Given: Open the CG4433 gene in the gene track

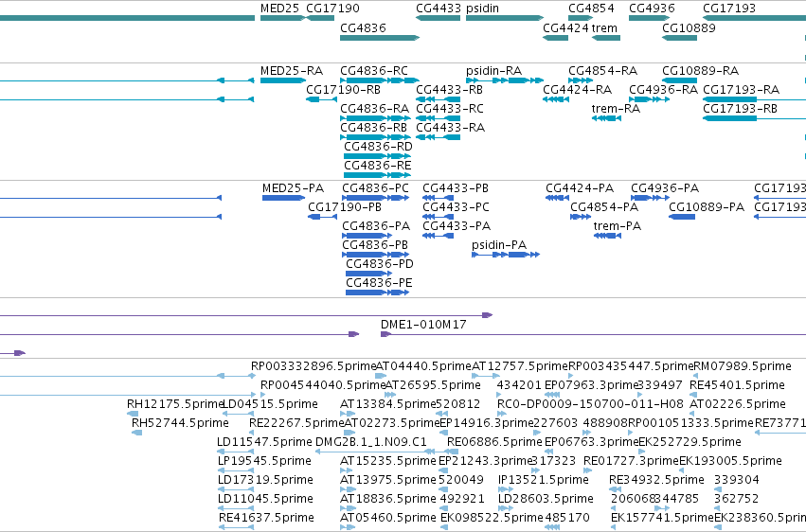Looking at the screenshot, I should click(439, 9).
